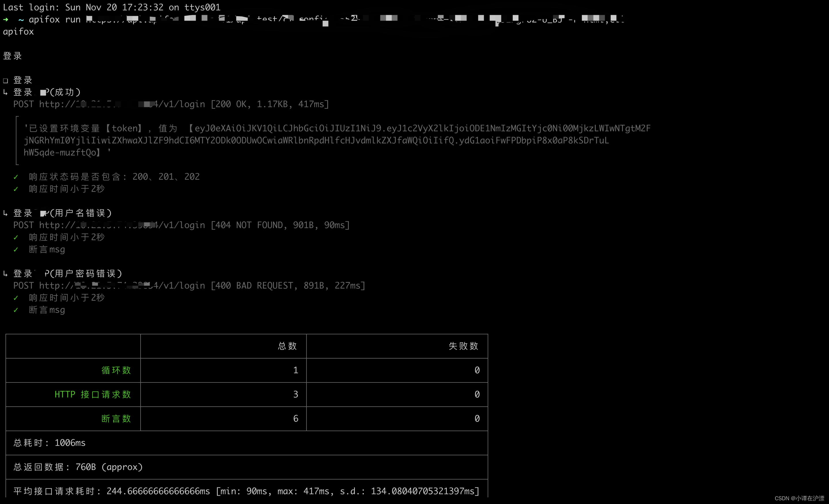The height and width of the screenshot is (504, 829).
Task: Click the 失败数 column header
Action: click(463, 346)
